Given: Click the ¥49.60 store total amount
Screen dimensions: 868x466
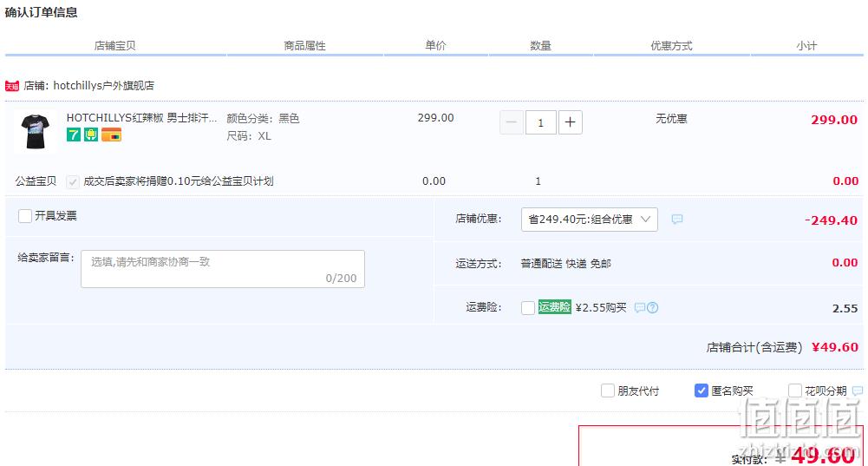Looking at the screenshot, I should [835, 347].
